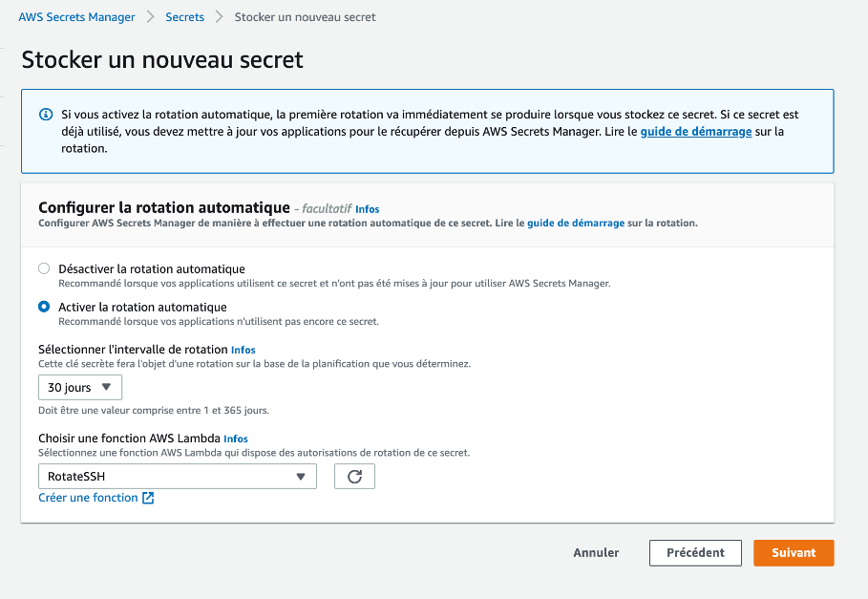The height and width of the screenshot is (599, 868).
Task: Select Activer la rotation automatique radio button
Action: pos(44,307)
